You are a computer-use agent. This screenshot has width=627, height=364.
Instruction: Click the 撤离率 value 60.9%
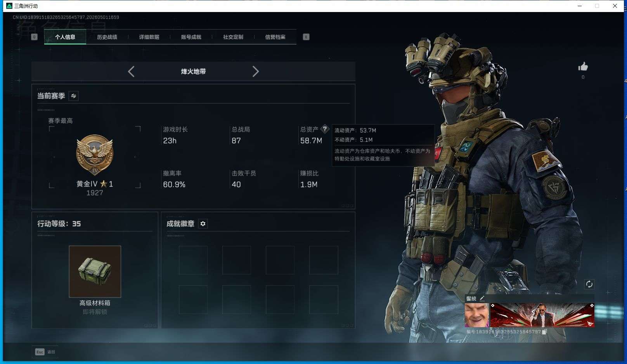pyautogui.click(x=174, y=185)
